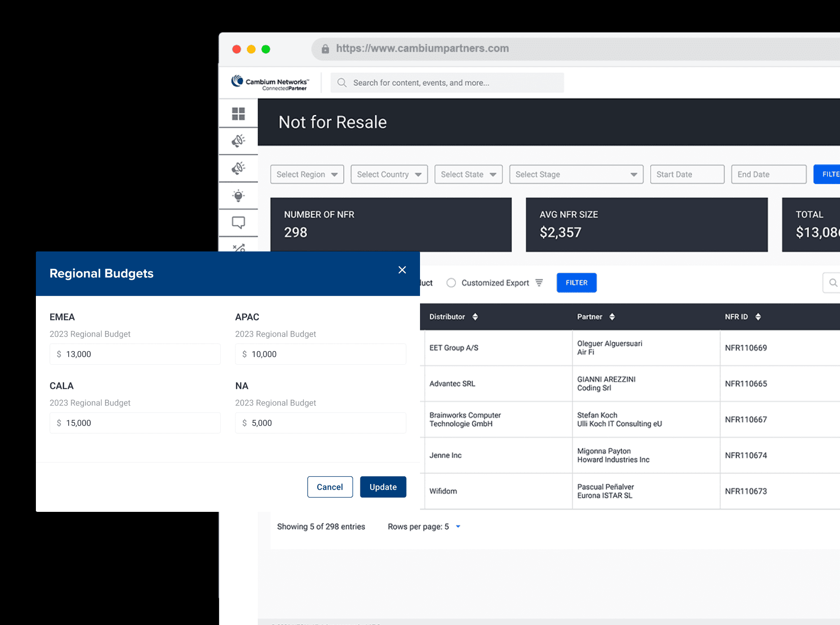Click the search magnifier icon in header
Screen dimensions: 840x625
click(x=342, y=83)
